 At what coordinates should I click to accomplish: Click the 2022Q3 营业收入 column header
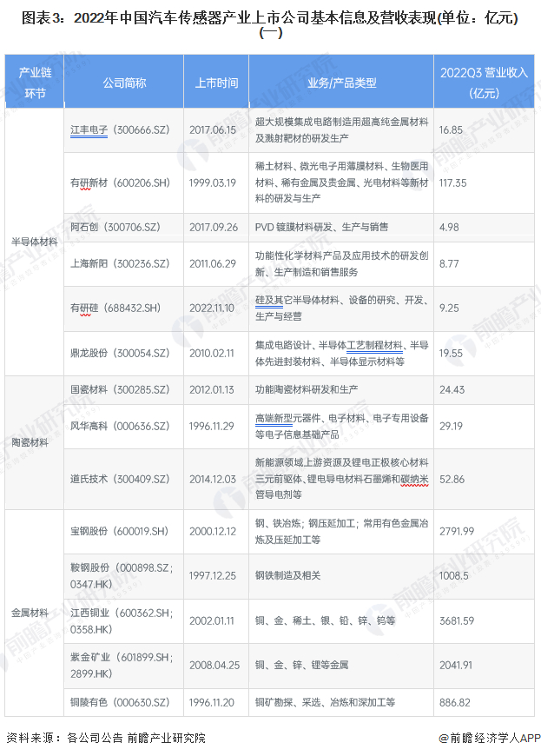point(485,82)
